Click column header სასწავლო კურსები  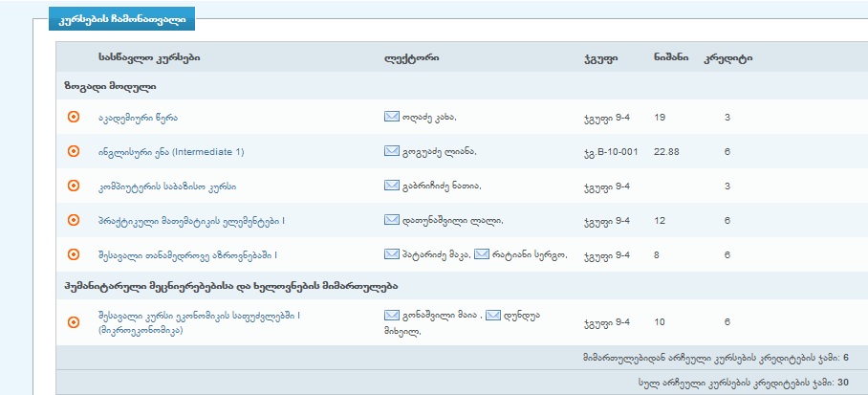(x=149, y=57)
